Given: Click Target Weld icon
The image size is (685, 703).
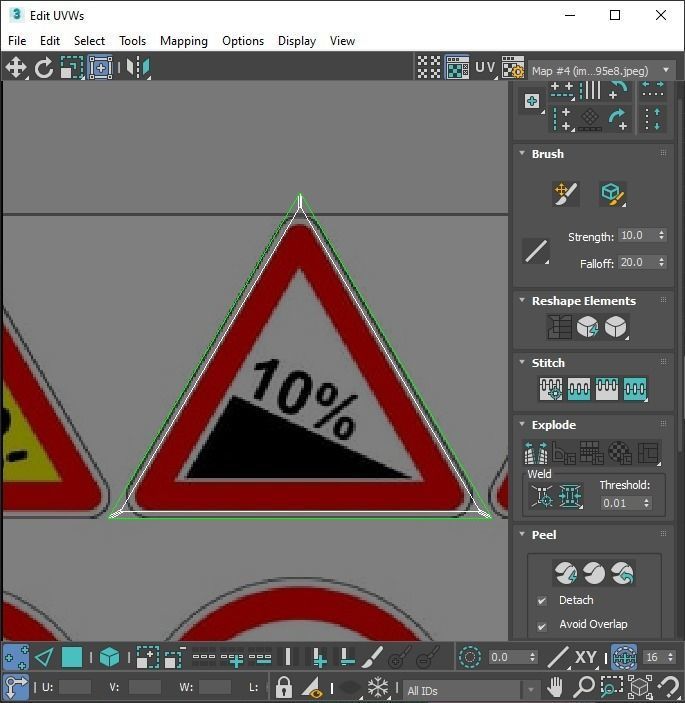Looking at the screenshot, I should point(542,496).
